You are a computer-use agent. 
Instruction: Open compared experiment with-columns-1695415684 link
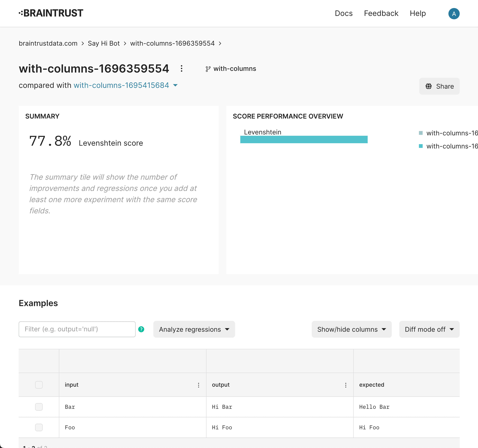tap(121, 85)
